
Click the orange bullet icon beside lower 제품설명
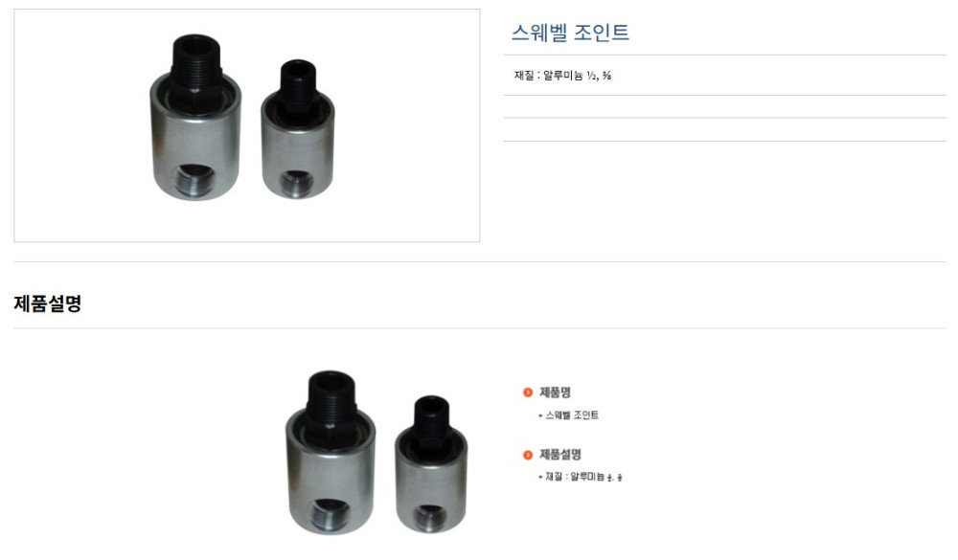(528, 455)
